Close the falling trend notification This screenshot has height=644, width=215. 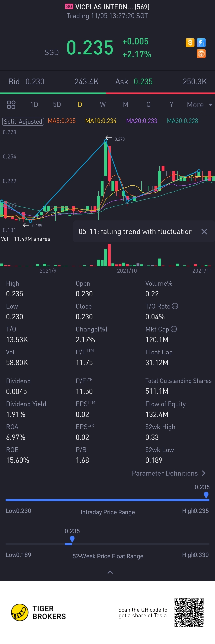click(204, 232)
